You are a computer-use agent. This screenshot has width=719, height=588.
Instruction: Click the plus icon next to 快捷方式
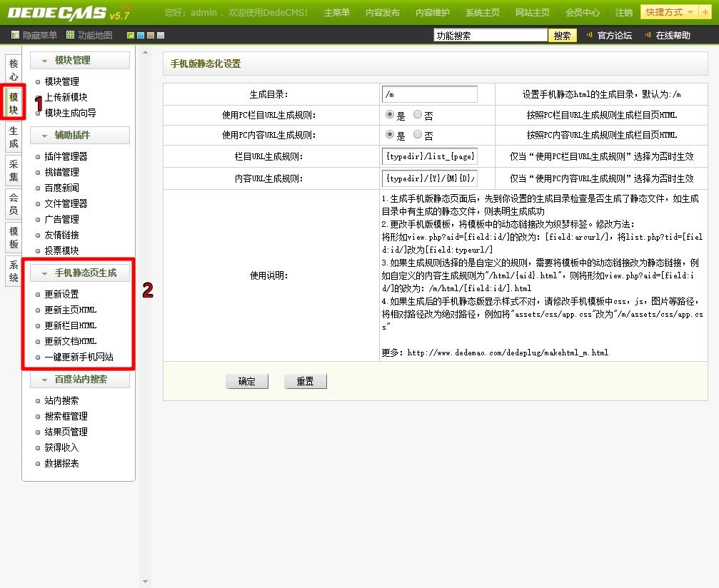[705, 12]
